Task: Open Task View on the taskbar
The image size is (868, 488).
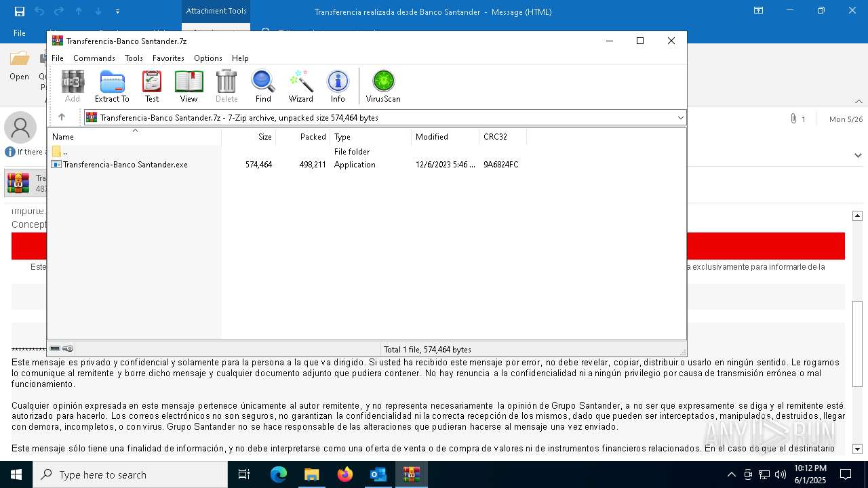Action: click(x=244, y=474)
